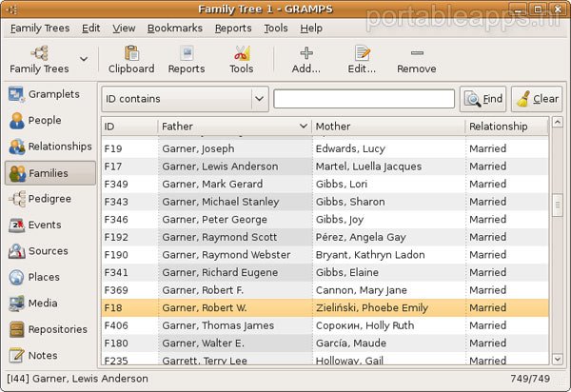Click the Reports toolbar icon
The width and height of the screenshot is (571, 392).
tap(186, 54)
